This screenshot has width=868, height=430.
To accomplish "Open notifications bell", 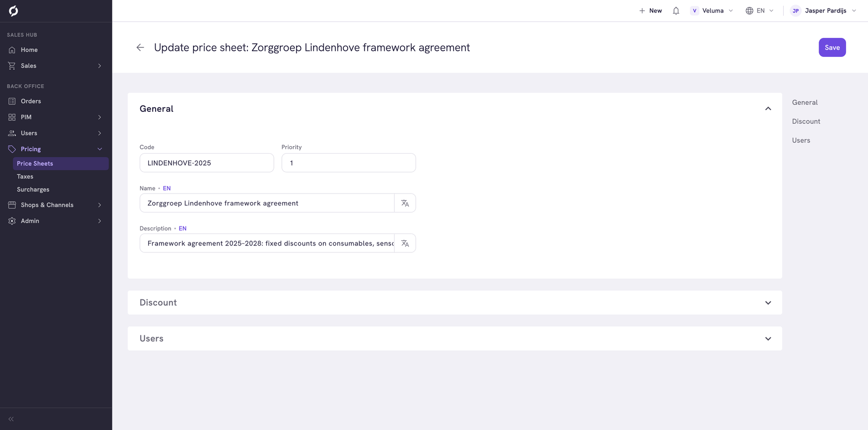I will [676, 10].
